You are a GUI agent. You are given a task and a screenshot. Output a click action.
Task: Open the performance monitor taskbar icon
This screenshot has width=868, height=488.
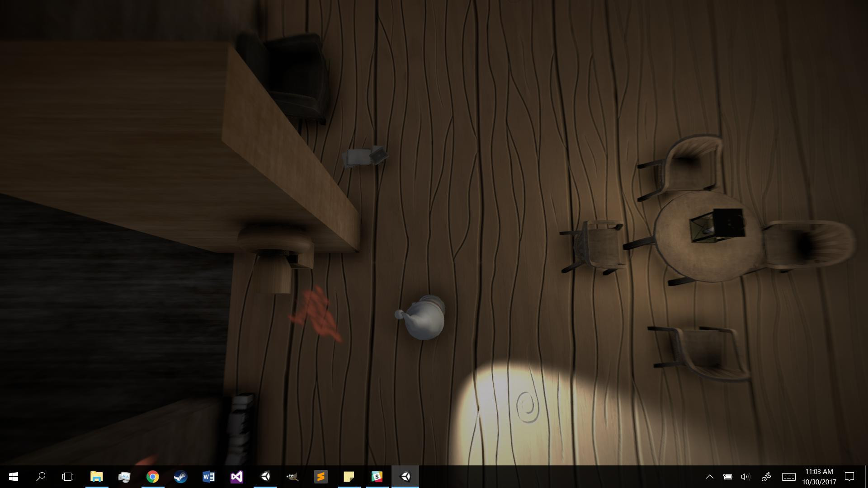tap(124, 477)
